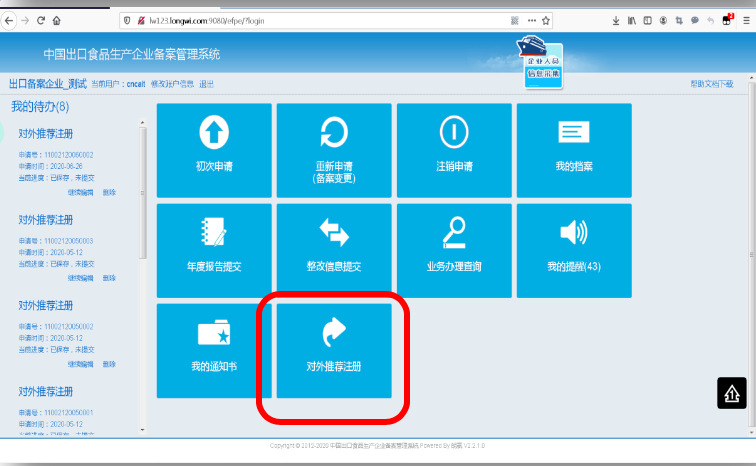Click 继续编辑 for application 11002120060002

[x=81, y=192]
